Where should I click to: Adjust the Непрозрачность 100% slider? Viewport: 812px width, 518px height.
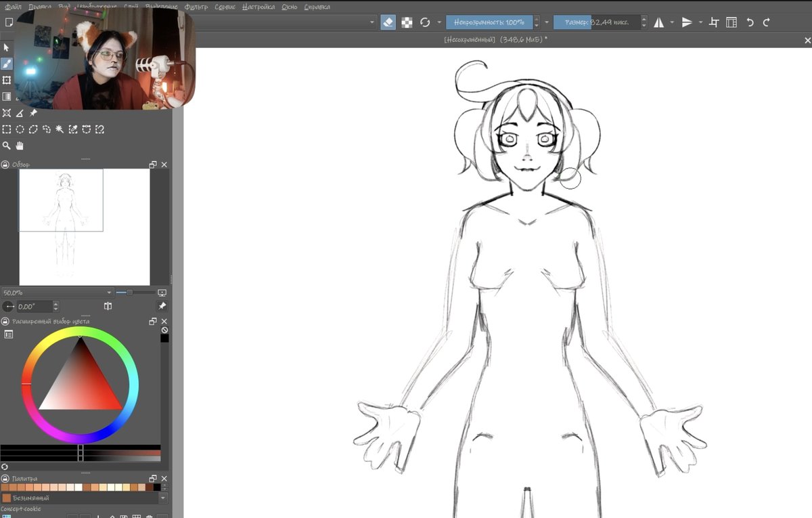pos(489,22)
